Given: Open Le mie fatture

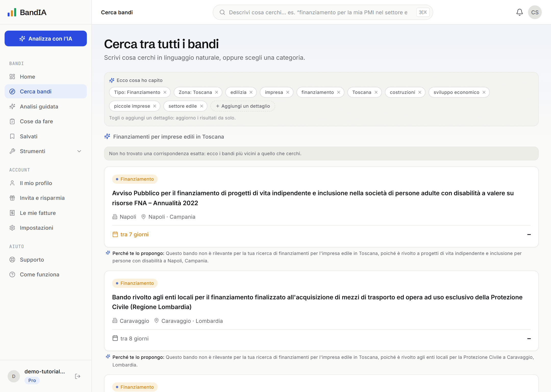Looking at the screenshot, I should [x=46, y=213].
